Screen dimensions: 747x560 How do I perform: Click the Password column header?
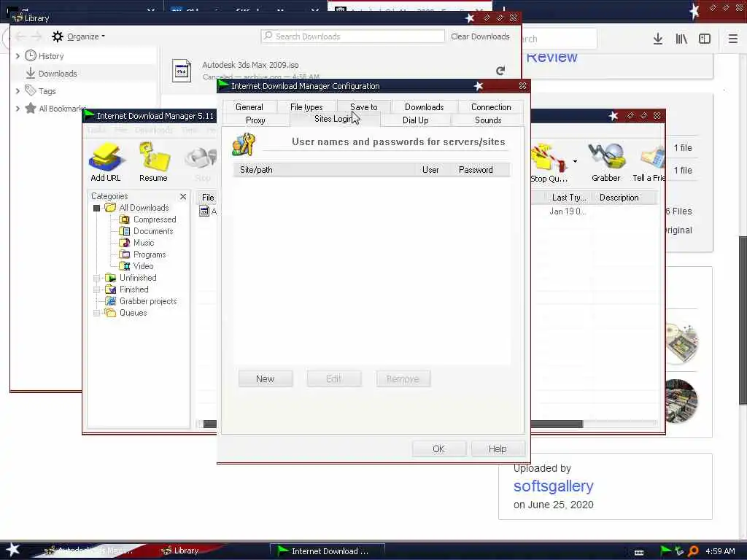477,170
